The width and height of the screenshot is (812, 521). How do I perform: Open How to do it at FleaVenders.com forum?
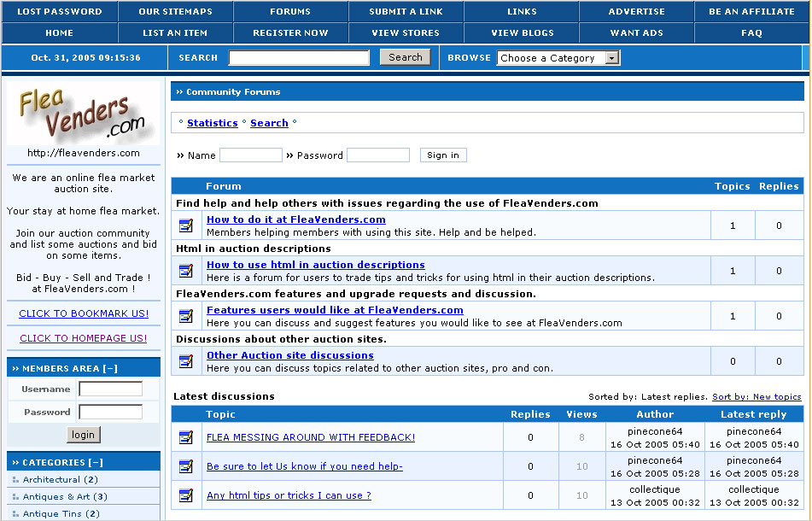pos(296,220)
